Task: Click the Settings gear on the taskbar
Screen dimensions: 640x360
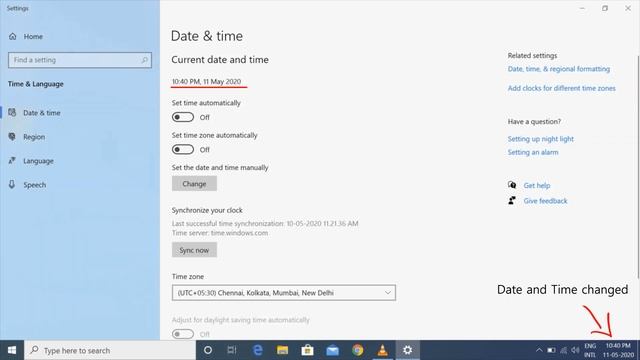Action: [x=407, y=350]
